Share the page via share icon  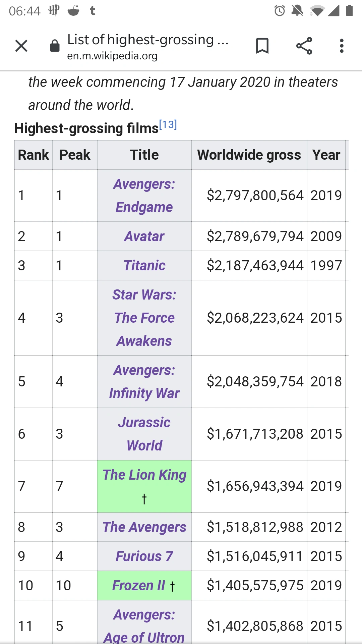(304, 46)
